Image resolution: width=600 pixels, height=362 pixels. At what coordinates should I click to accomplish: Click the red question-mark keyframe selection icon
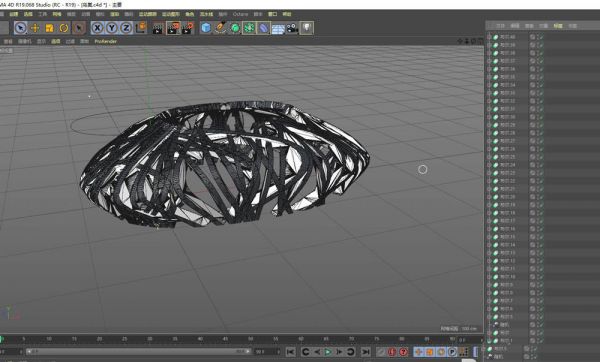(403, 352)
